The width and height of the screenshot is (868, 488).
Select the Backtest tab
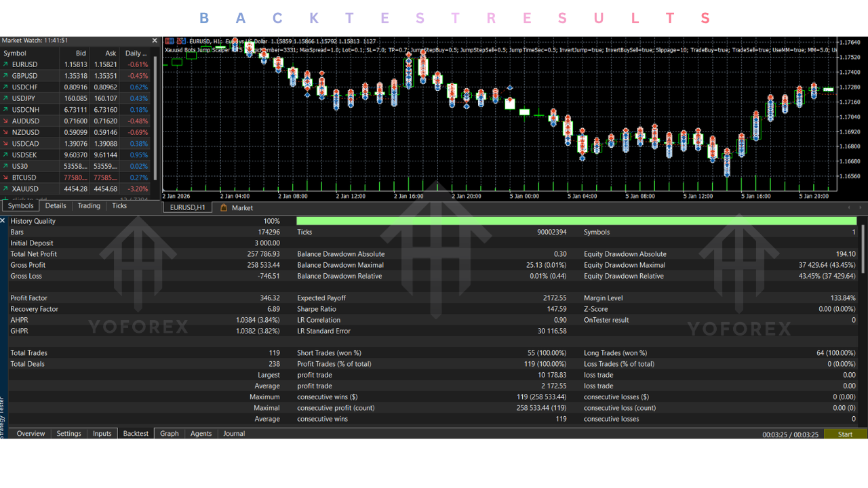[x=136, y=434]
